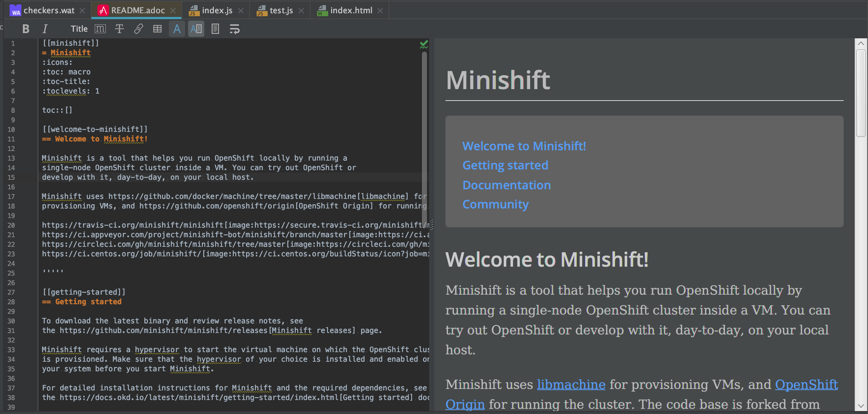This screenshot has height=414, width=868.
Task: Click the README.adoc AsciiDoc file icon
Action: coord(103,11)
